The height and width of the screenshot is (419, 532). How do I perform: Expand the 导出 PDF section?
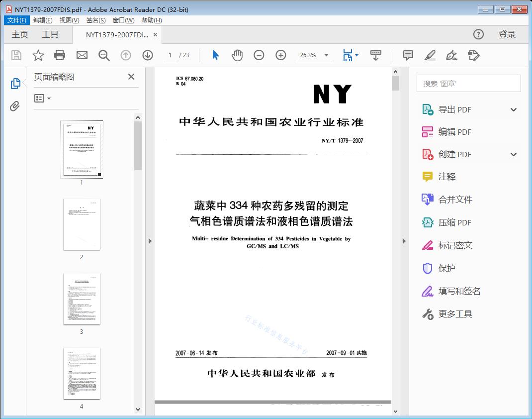[514, 110]
